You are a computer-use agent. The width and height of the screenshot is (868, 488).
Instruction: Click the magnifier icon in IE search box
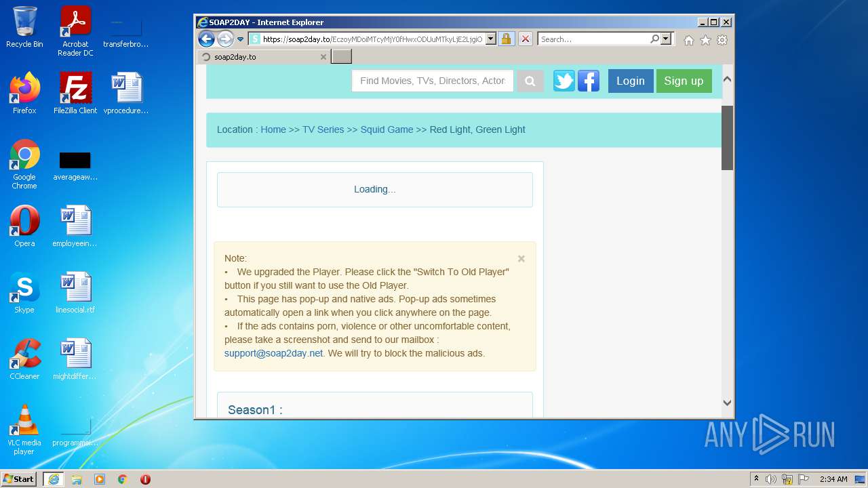pos(654,39)
